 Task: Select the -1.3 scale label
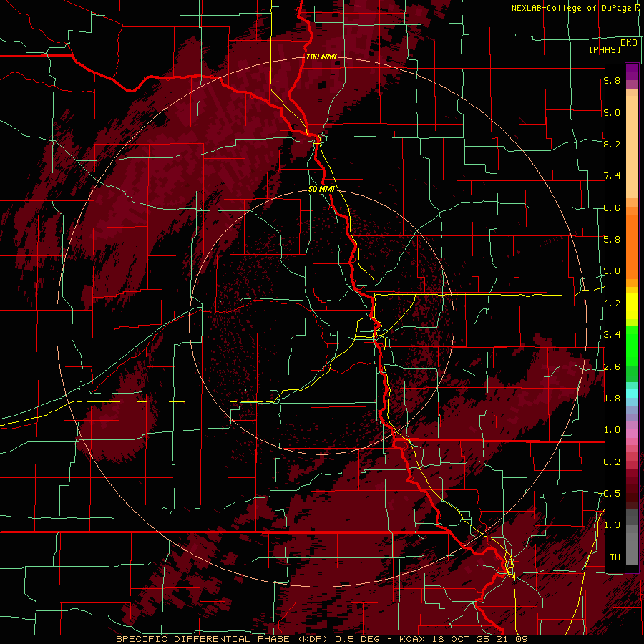point(610,525)
